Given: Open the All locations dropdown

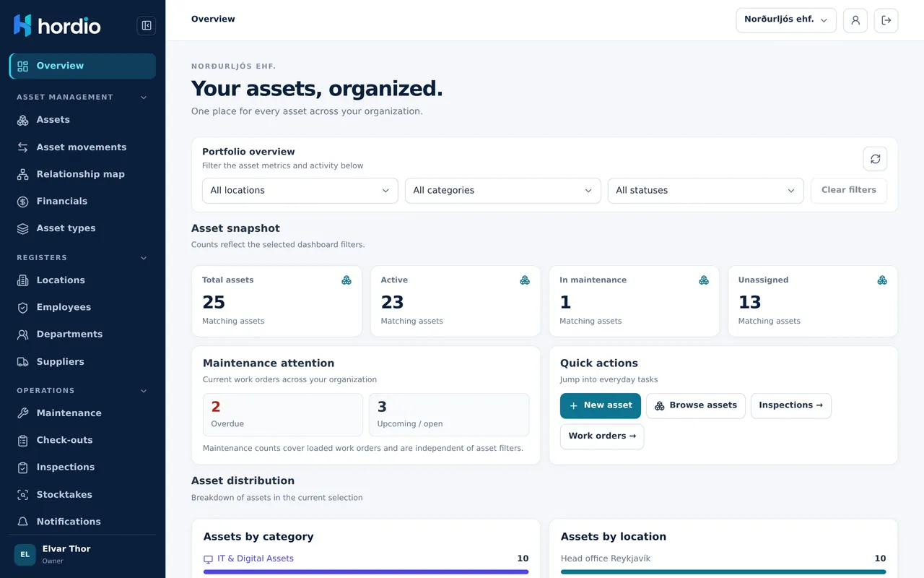Looking at the screenshot, I should [300, 191].
